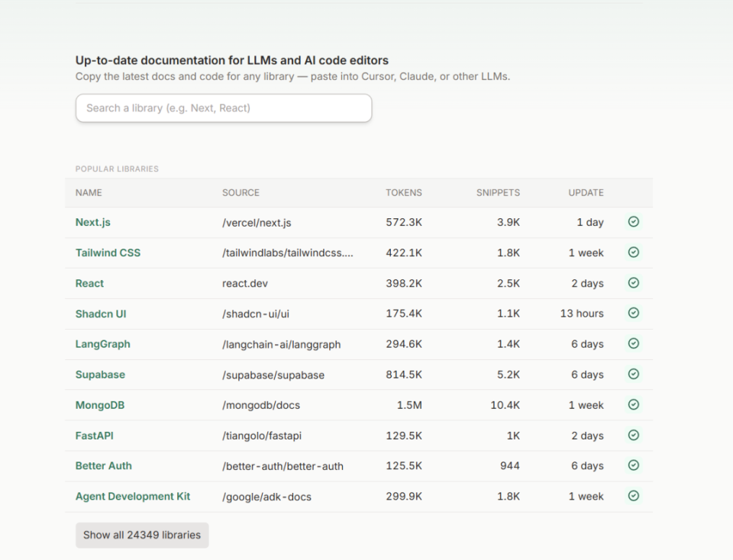Open the MongoDB library link
The image size is (733, 560).
[99, 405]
